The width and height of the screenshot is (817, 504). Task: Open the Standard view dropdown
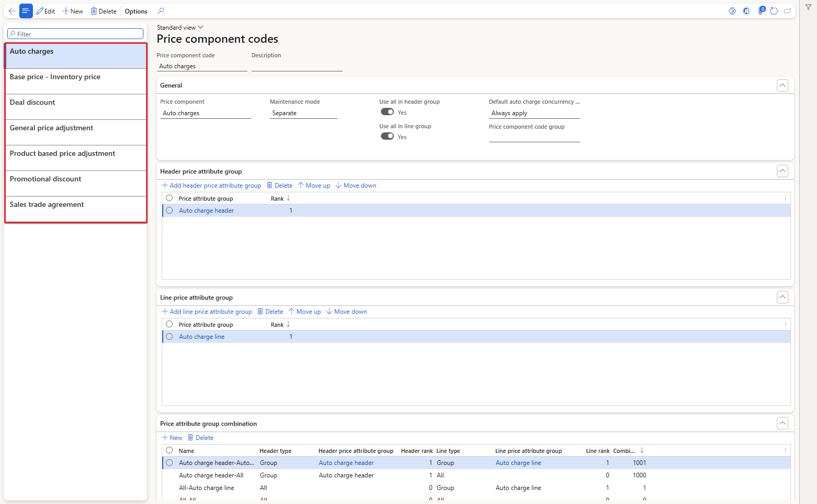coord(180,28)
